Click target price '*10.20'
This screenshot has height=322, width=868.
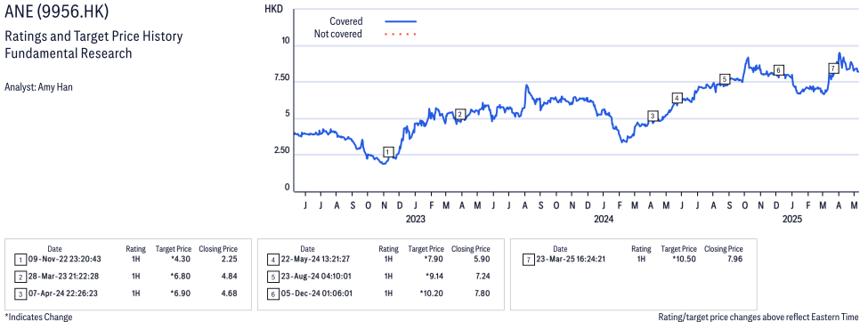tap(432, 294)
